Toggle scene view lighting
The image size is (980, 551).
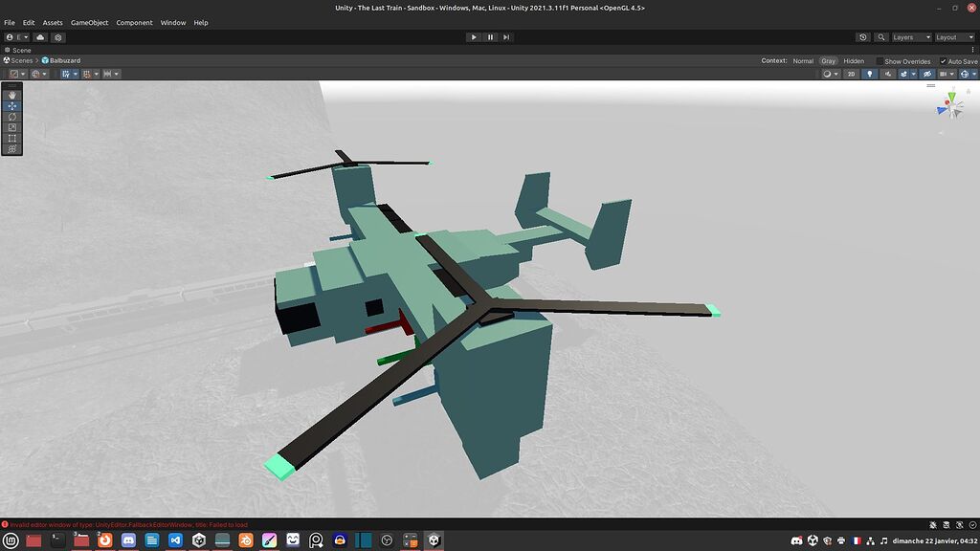869,74
